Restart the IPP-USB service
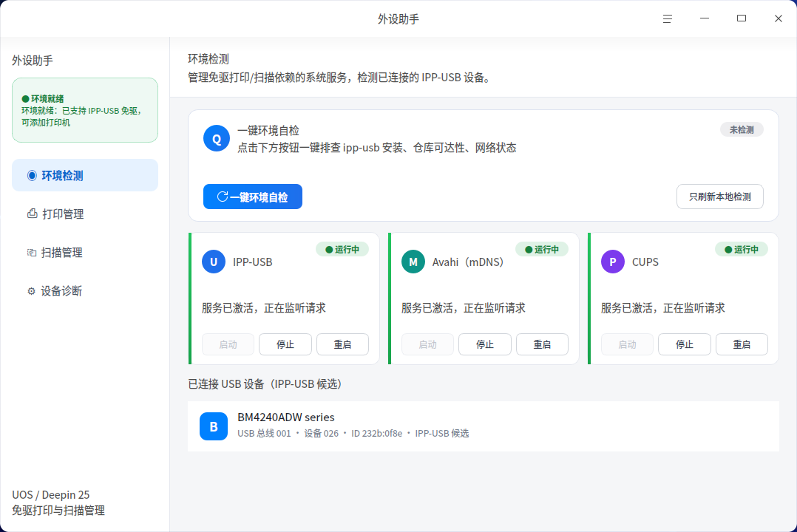Image resolution: width=797 pixels, height=532 pixels. point(342,344)
